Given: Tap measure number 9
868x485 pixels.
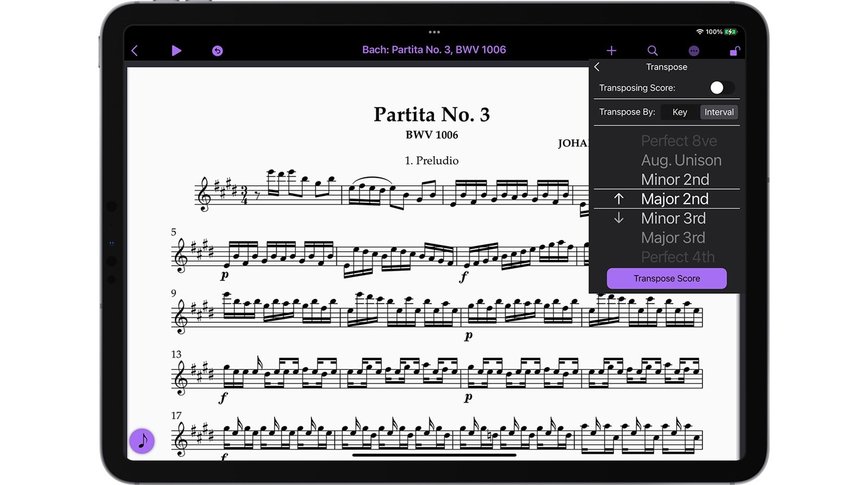Looking at the screenshot, I should 174,293.
